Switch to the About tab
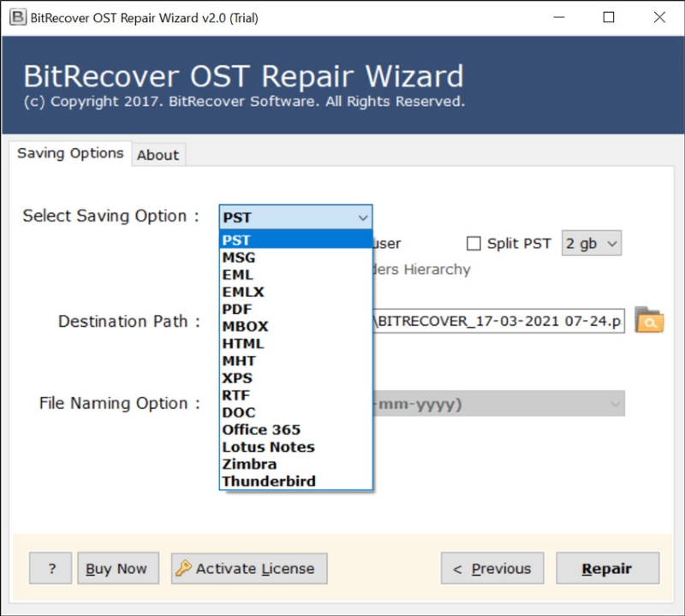 tap(158, 155)
